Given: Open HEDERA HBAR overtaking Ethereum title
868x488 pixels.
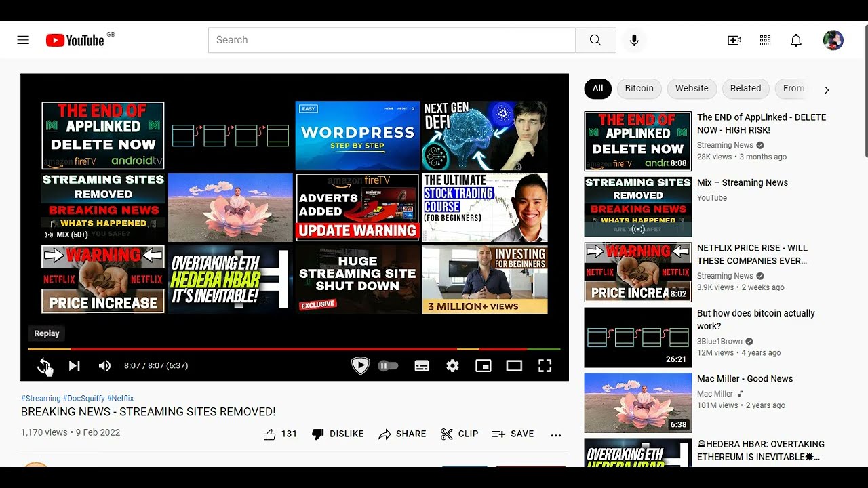Looking at the screenshot, I should tap(761, 451).
